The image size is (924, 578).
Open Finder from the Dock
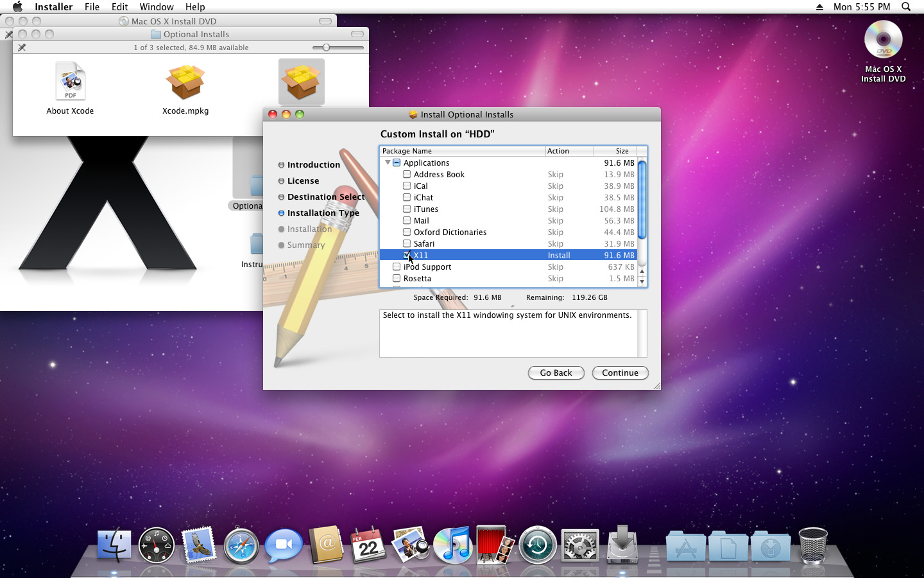click(114, 545)
